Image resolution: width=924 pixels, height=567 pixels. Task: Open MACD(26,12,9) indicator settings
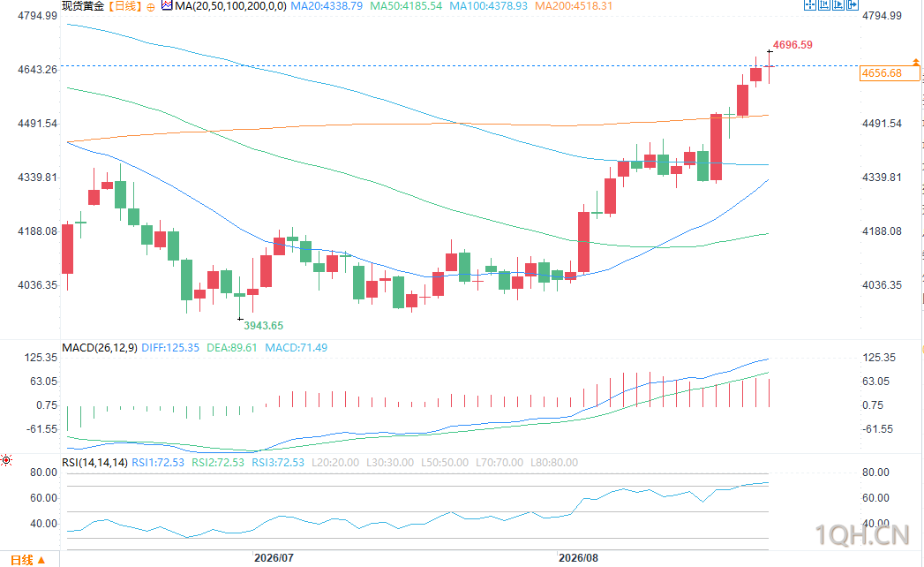[x=100, y=347]
